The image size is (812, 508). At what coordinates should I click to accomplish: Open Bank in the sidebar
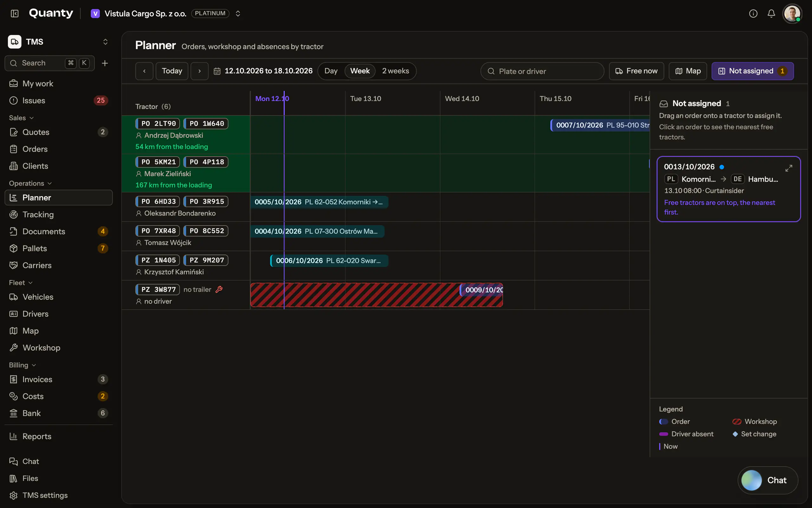pos(59,413)
